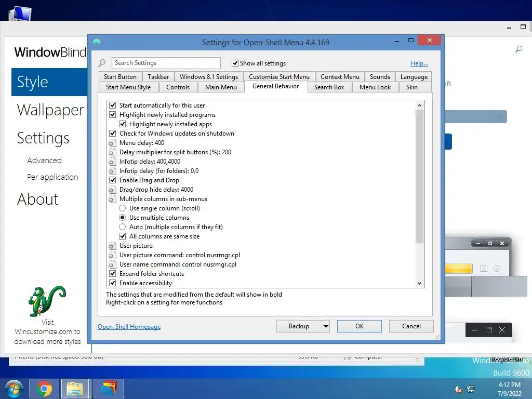Open the Windows 8.1 Settings tab
The height and width of the screenshot is (399, 532).
209,77
